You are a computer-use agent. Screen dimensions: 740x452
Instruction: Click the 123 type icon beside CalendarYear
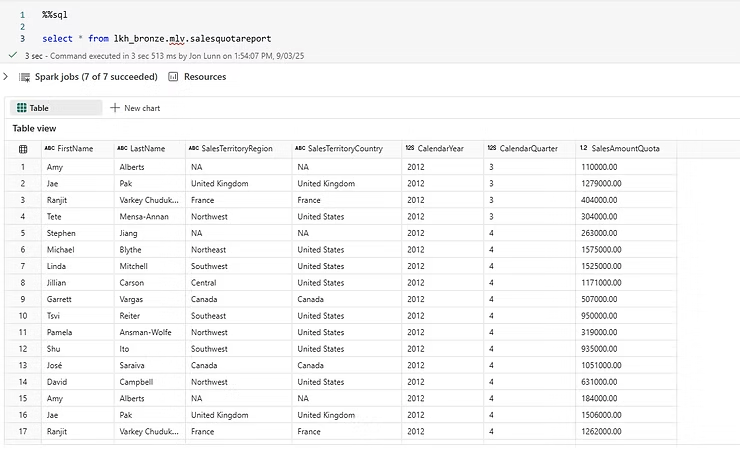(410, 149)
